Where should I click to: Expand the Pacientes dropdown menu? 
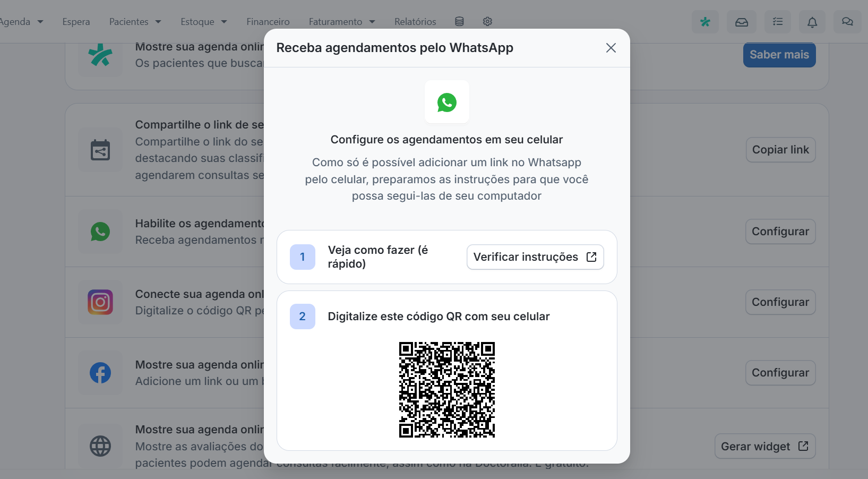(135, 22)
